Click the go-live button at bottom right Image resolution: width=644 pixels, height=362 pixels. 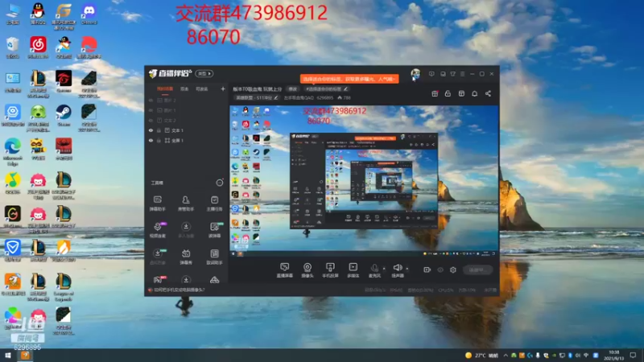click(477, 269)
